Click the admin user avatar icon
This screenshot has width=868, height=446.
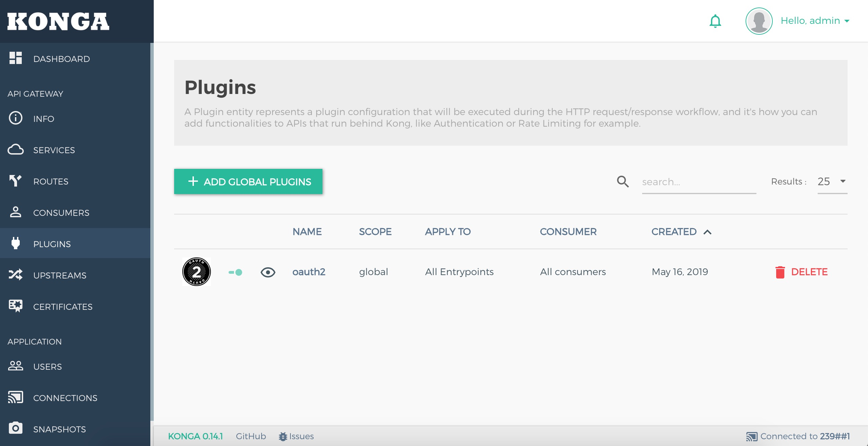759,21
